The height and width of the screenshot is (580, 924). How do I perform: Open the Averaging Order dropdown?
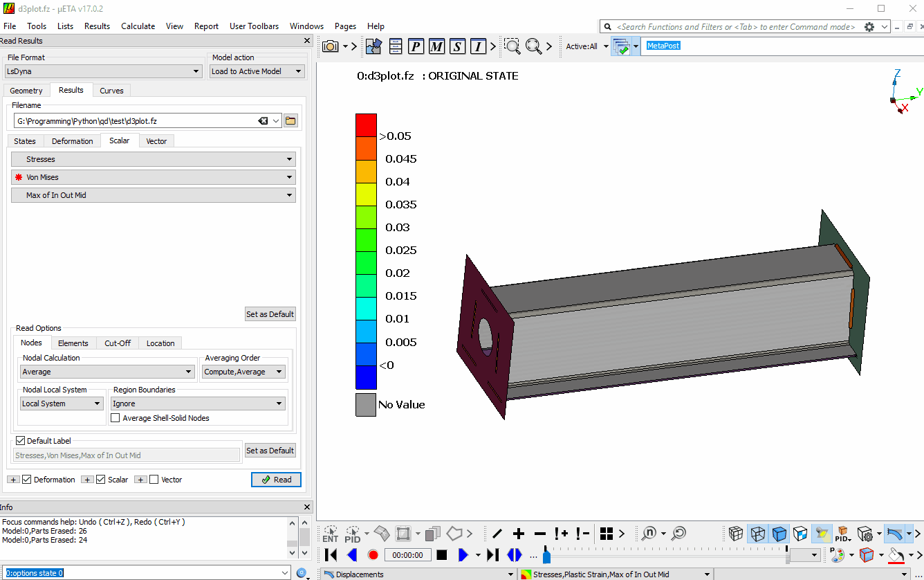click(243, 372)
